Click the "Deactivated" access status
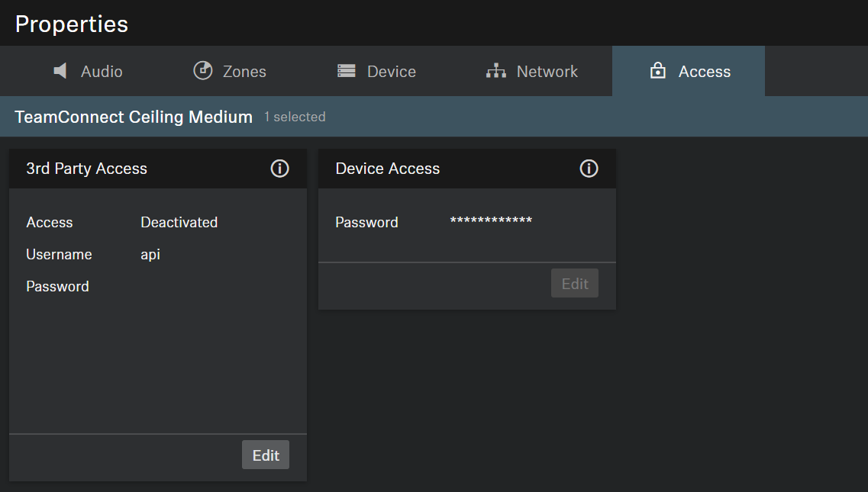Image resolution: width=868 pixels, height=492 pixels. [x=179, y=222]
